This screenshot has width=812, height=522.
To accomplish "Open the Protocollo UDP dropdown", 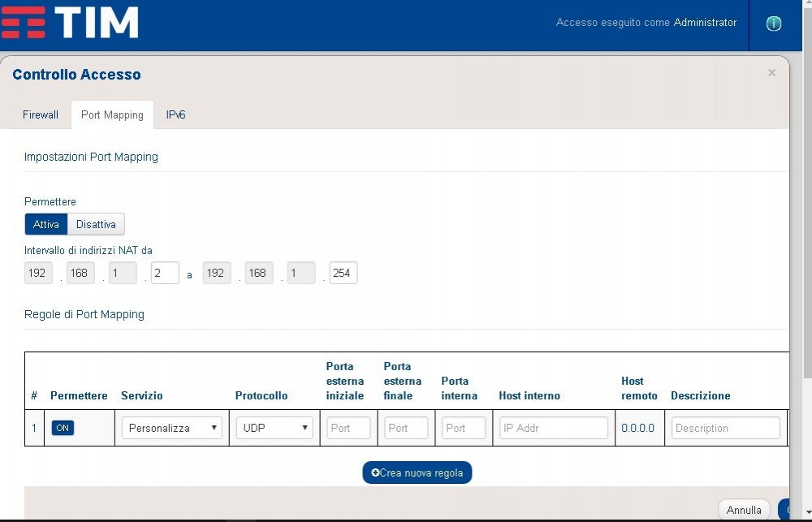I will (x=274, y=428).
